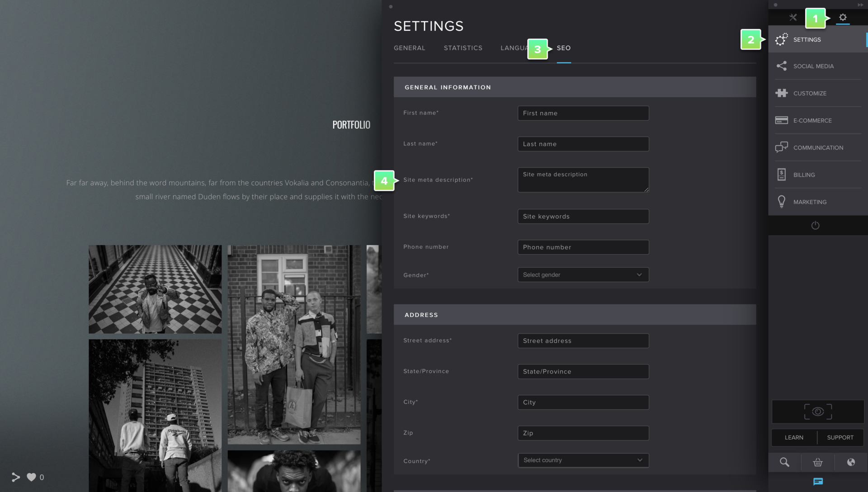Collapse the sidebar using double-arrow icon
Viewport: 868px width, 492px height.
tap(860, 5)
